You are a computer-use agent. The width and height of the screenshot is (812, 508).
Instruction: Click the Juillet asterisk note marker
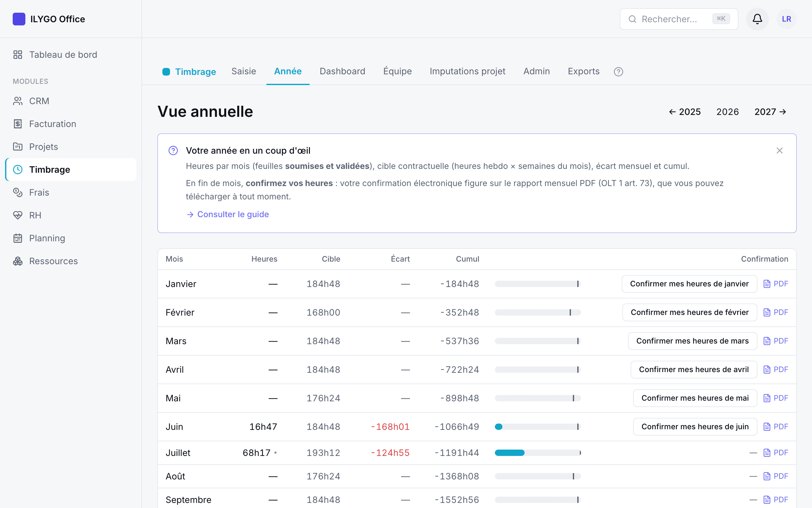(x=275, y=453)
